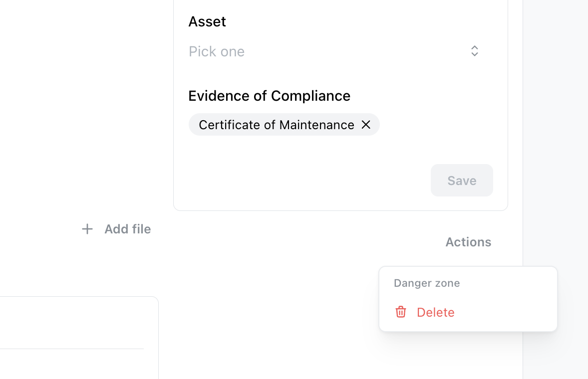The image size is (588, 379).
Task: Open the Asset 'Pick one' dropdown
Action: (329, 51)
